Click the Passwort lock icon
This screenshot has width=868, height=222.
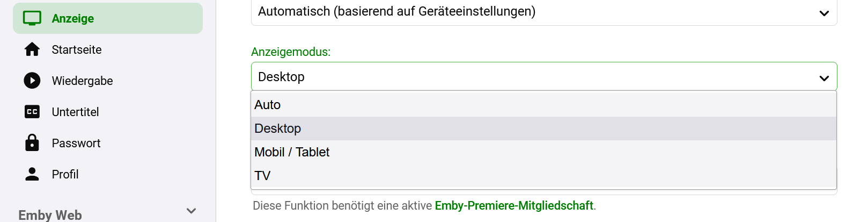click(x=32, y=143)
